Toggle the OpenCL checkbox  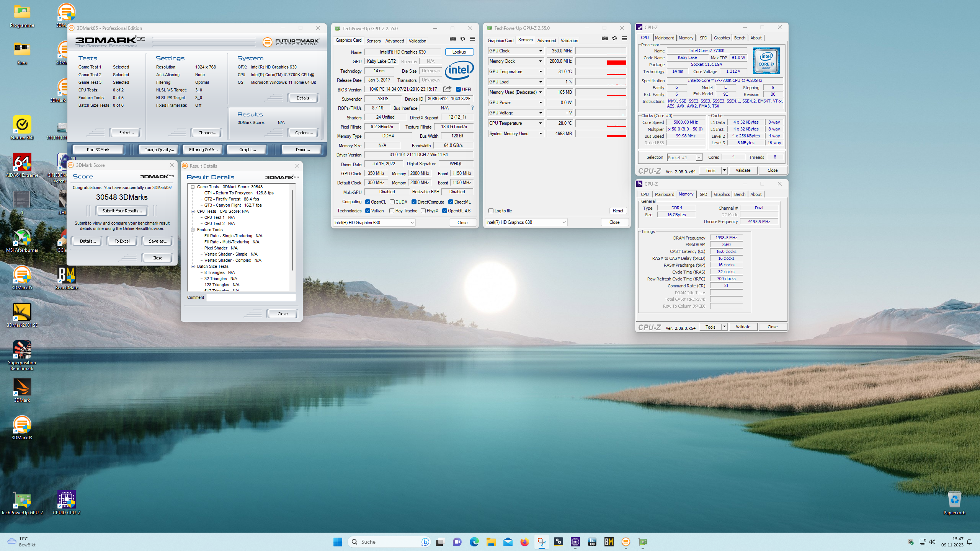click(367, 202)
